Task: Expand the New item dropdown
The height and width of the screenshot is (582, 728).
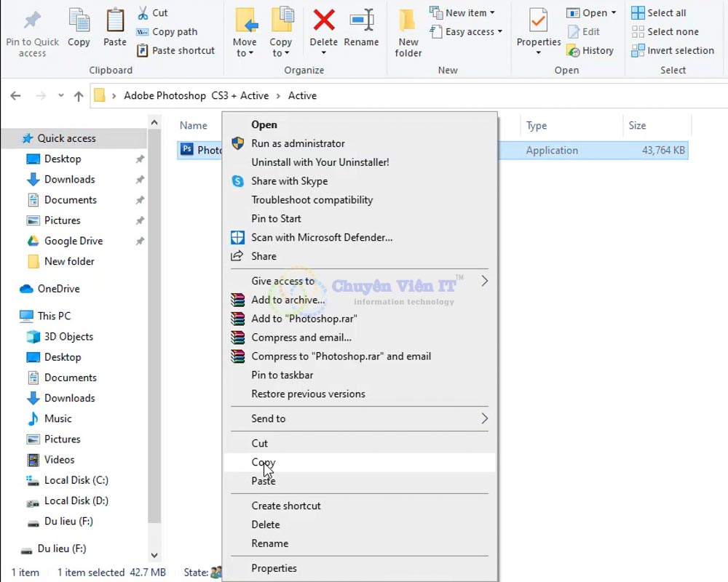Action: [494, 12]
